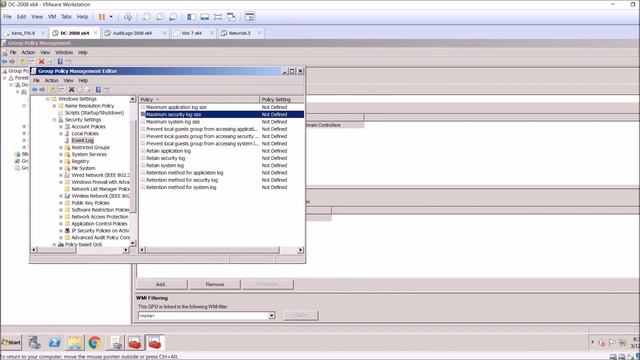The image size is (640, 360).
Task: Select Scripts (Startup/Shutdown) tree item
Action: tap(94, 113)
